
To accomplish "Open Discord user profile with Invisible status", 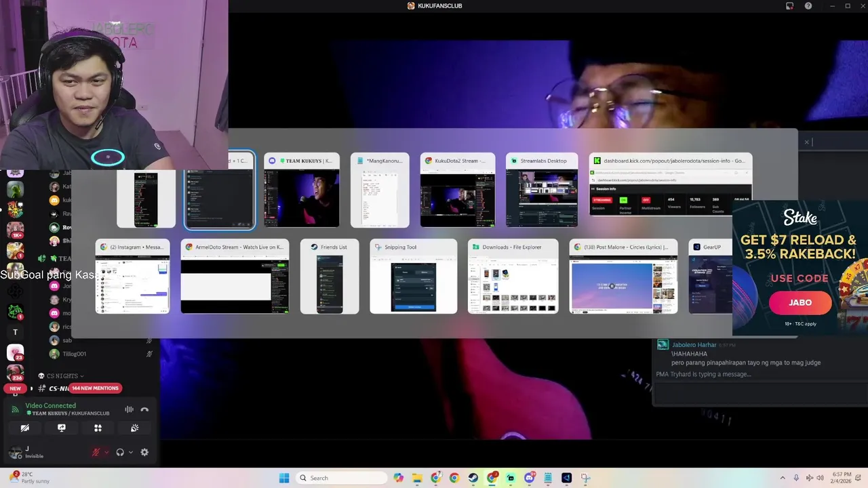I will pyautogui.click(x=27, y=452).
